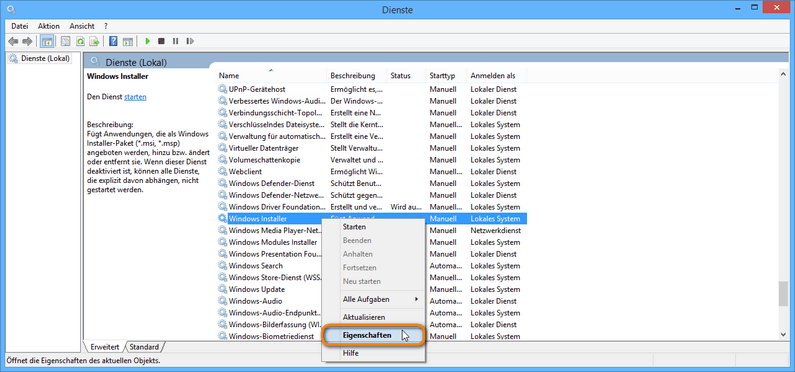Click the Restart service toolbar icon
This screenshot has height=372, width=795.
(x=190, y=41)
